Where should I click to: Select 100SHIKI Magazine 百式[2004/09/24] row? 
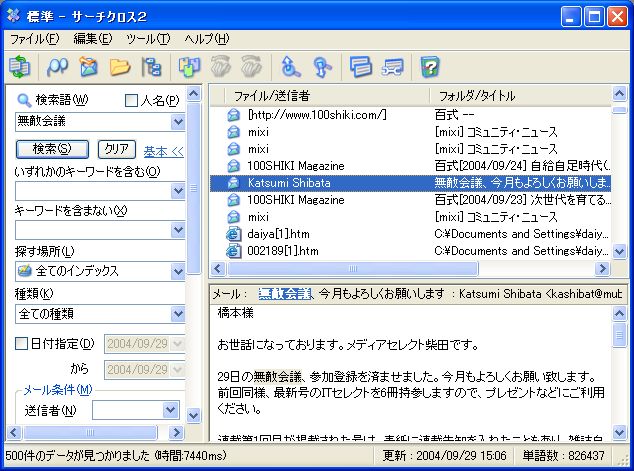(410, 166)
